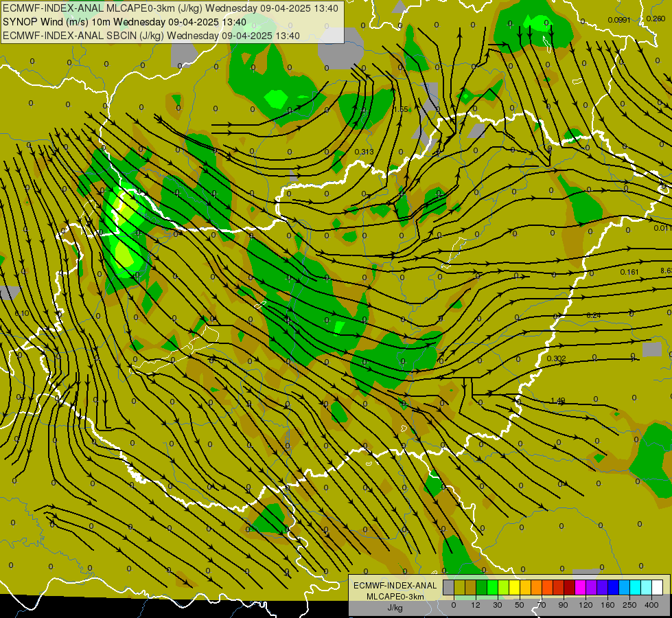The height and width of the screenshot is (618, 672).
Task: Click the legend label ECMWF-INDEX-ANAL
Action: 395,586
